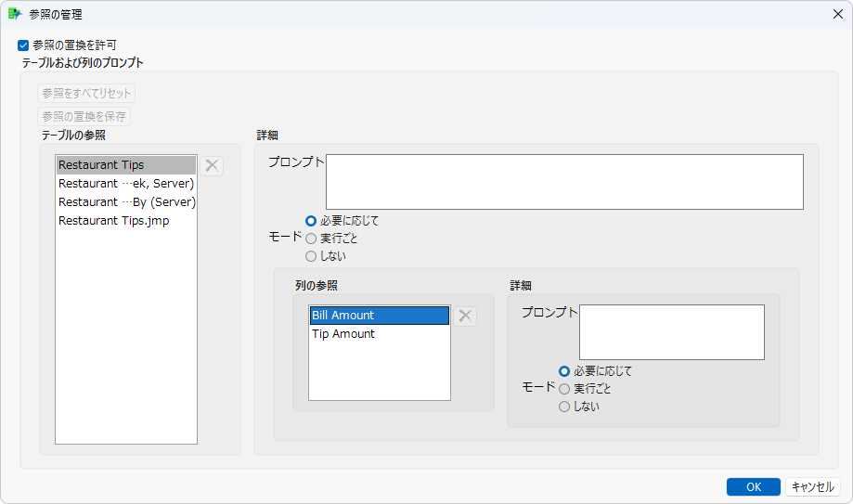Select Tip Amount in column references
Viewport: 853px width, 504px height.
[380, 333]
